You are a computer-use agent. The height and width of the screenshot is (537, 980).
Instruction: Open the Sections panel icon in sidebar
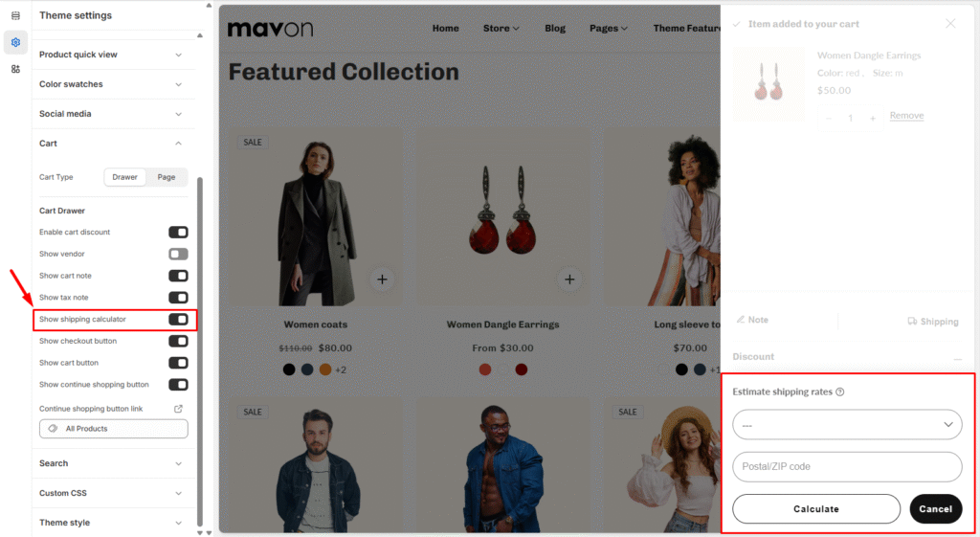pos(15,15)
